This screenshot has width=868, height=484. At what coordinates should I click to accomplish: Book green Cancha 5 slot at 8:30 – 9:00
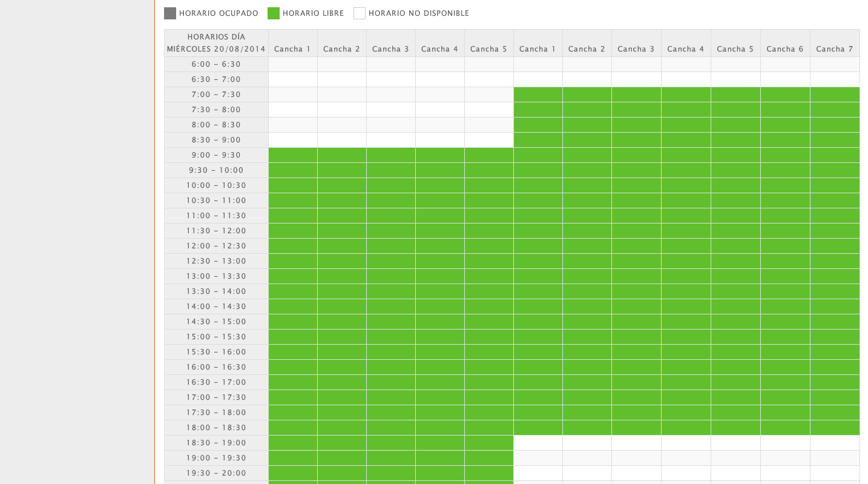pos(735,140)
